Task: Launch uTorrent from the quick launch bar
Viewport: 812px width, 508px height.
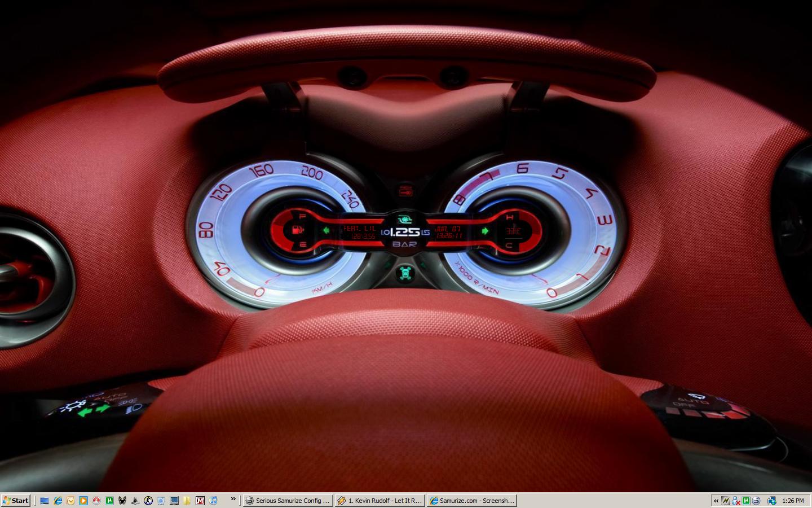Action: pos(109,500)
